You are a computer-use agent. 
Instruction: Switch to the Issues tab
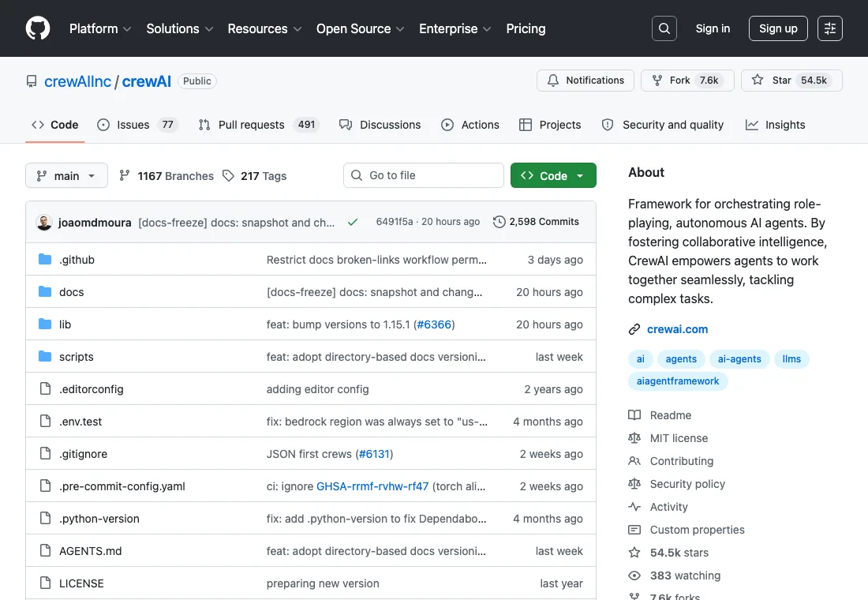(137, 125)
